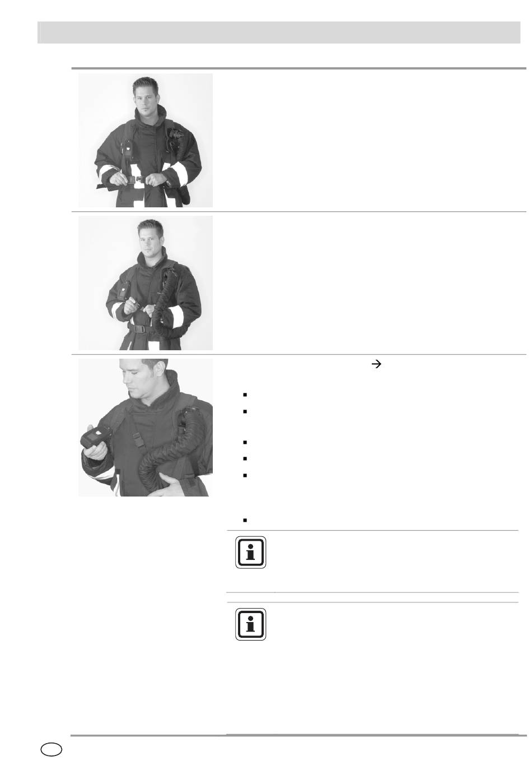Click the gray header bar at page top

[278, 33]
